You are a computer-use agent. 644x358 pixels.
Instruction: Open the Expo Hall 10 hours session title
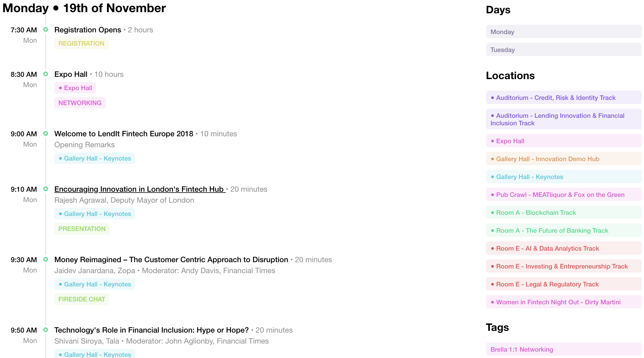[71, 74]
